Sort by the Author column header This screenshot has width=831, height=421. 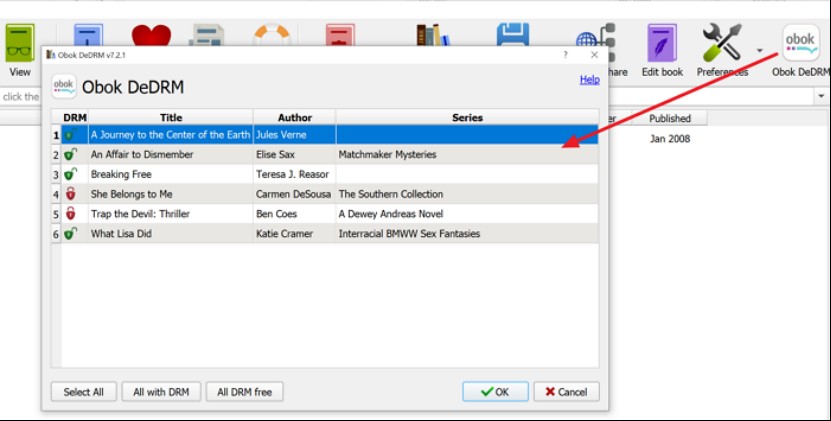[x=295, y=117]
